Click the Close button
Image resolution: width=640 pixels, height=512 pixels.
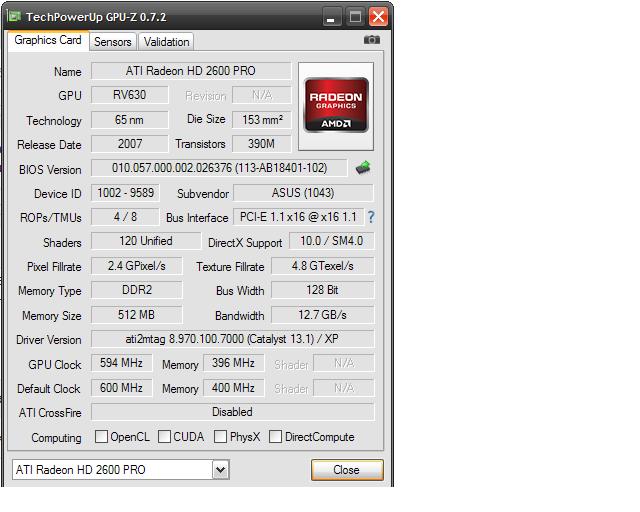coord(347,470)
